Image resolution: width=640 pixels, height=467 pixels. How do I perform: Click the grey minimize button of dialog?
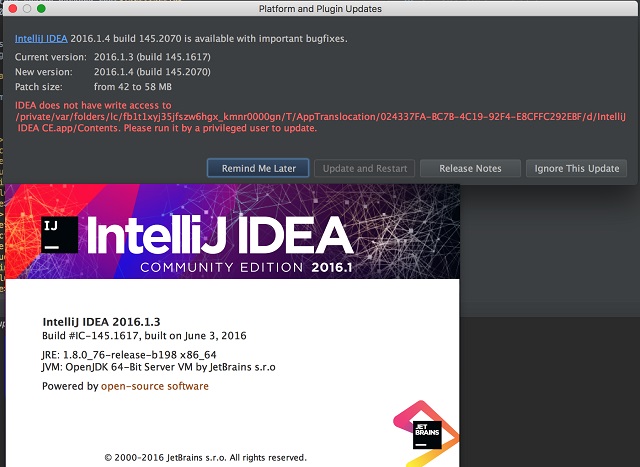27,9
